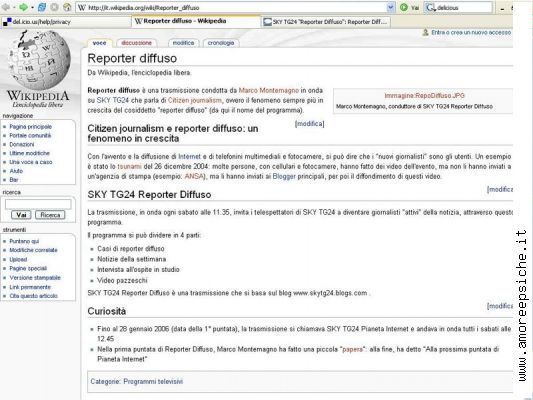Follow the SKY TG24 link in intro

pyautogui.click(x=113, y=100)
